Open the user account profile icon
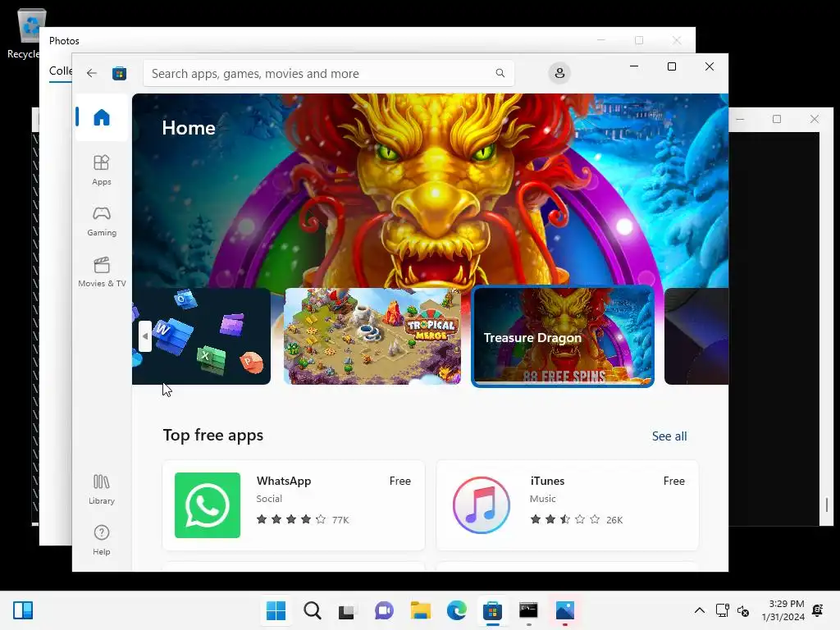The height and width of the screenshot is (630, 840). (559, 73)
